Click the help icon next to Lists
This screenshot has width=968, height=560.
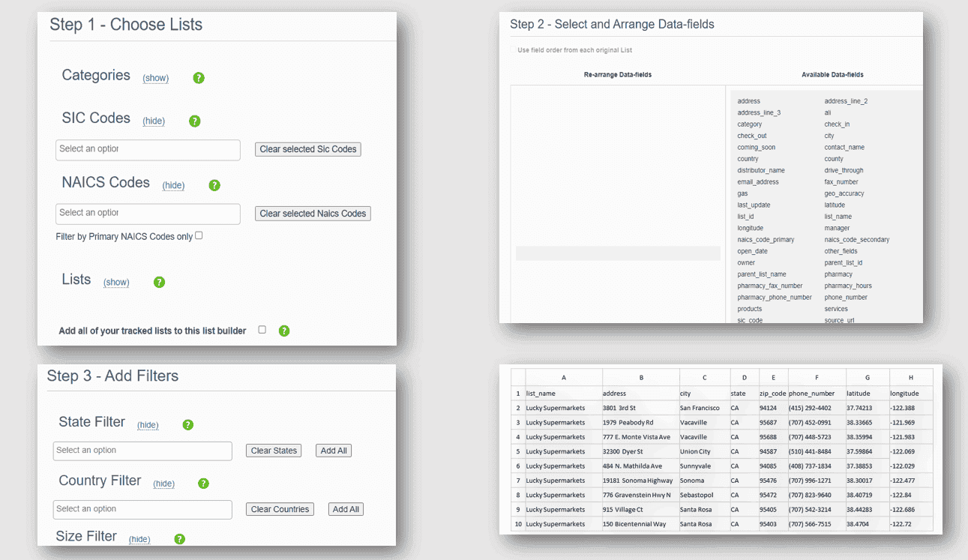pyautogui.click(x=159, y=283)
